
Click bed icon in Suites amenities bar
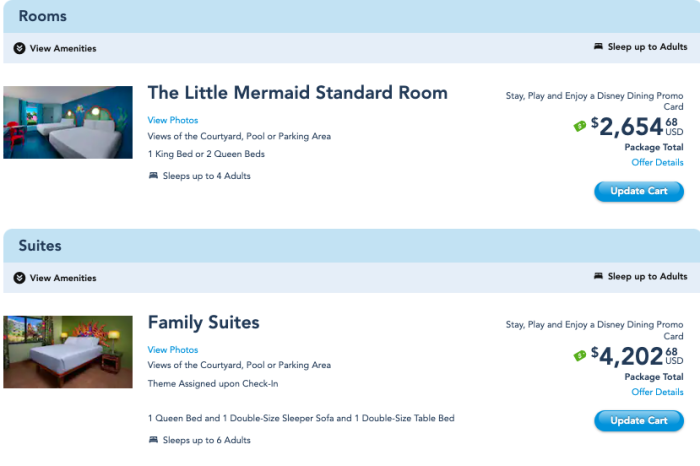tap(598, 277)
